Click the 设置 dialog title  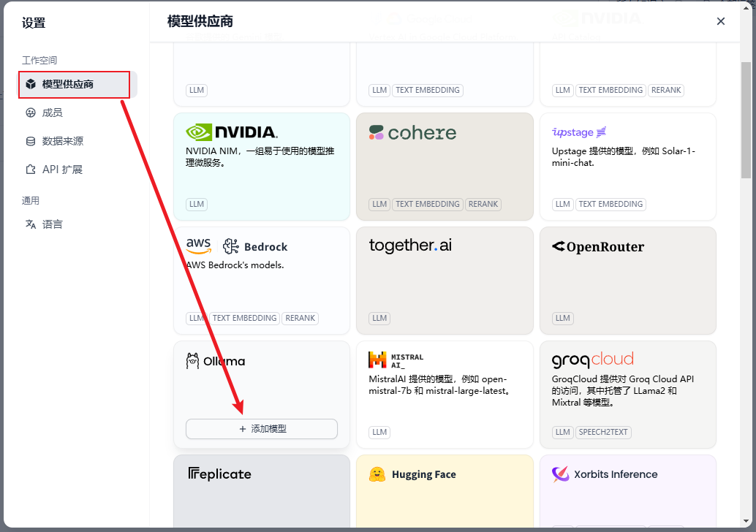coord(34,23)
